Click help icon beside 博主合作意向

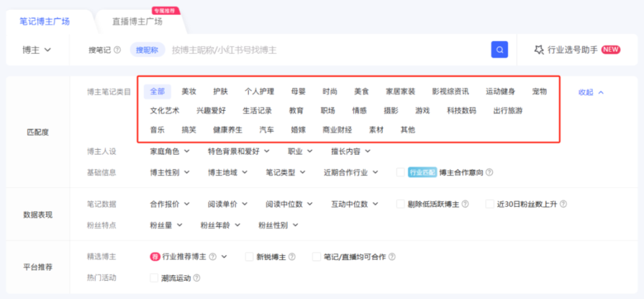pyautogui.click(x=489, y=173)
